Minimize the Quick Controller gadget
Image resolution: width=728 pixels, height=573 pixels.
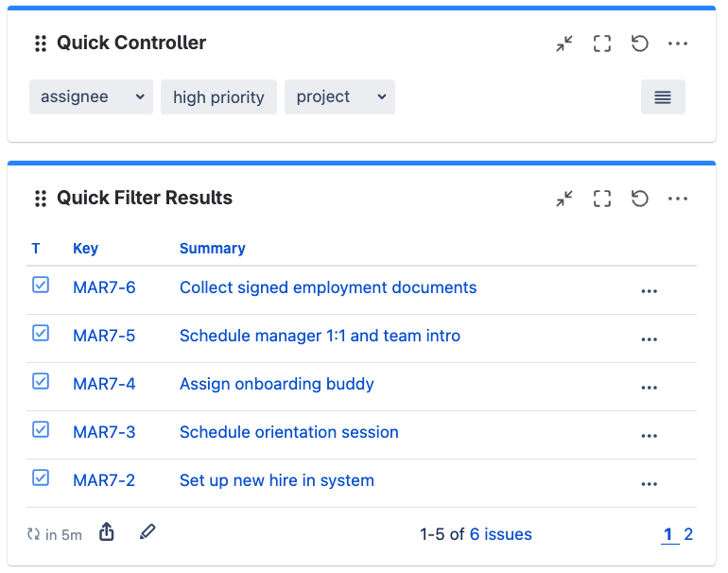564,43
